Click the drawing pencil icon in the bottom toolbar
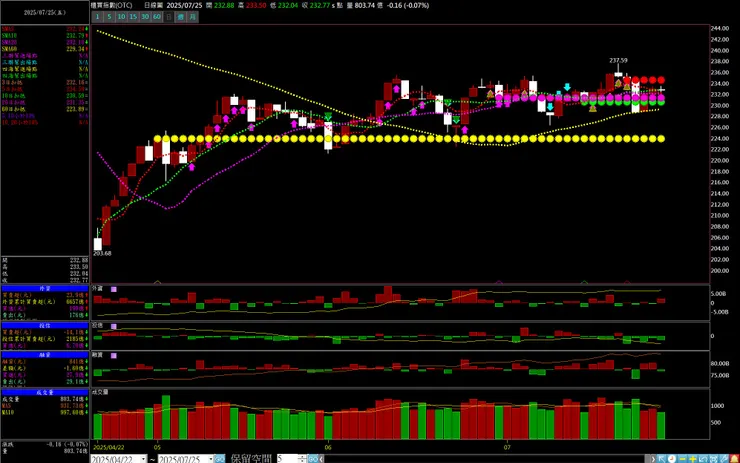This screenshot has width=740, height=463. click(x=723, y=459)
